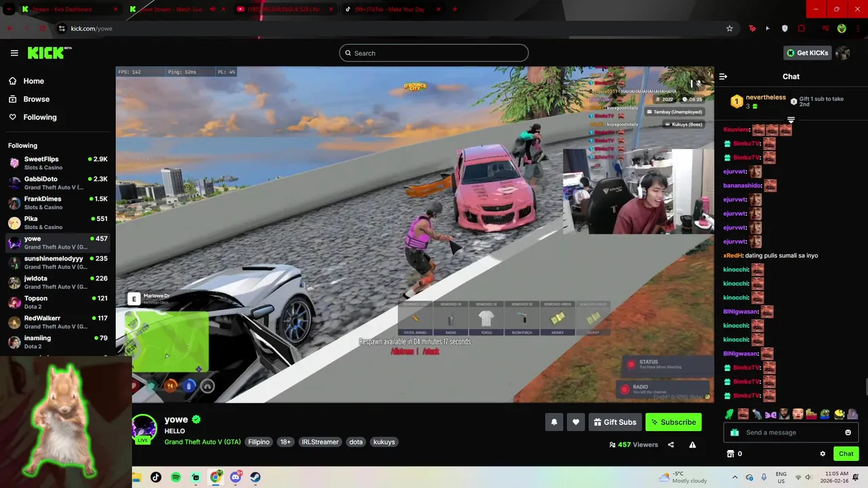Select sunshinemelodyyy channel in sidebar
This screenshot has height=488, width=868.
[x=58, y=262]
